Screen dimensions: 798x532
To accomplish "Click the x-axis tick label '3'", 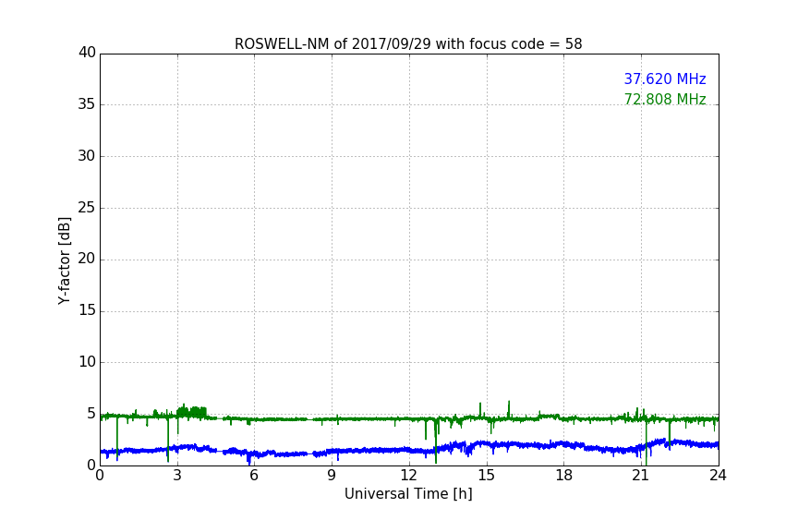I will pyautogui.click(x=177, y=476).
